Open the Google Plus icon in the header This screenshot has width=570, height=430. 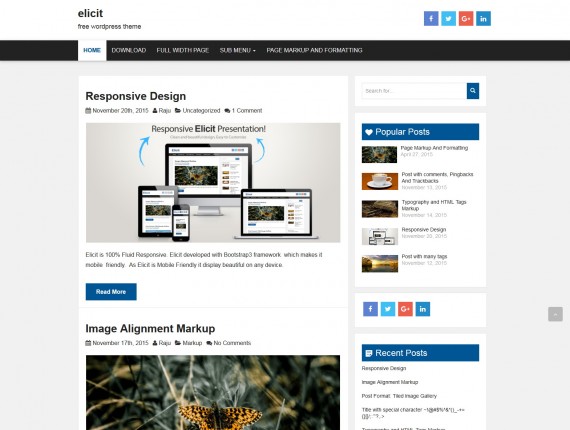coord(466,19)
